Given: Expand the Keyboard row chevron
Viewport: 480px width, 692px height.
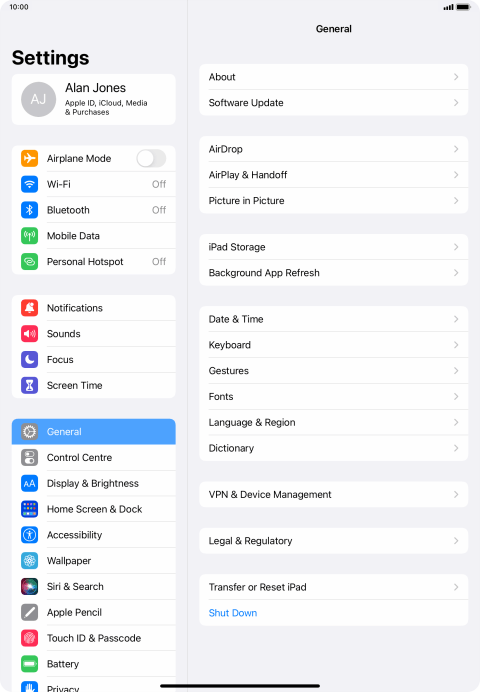Looking at the screenshot, I should click(456, 345).
